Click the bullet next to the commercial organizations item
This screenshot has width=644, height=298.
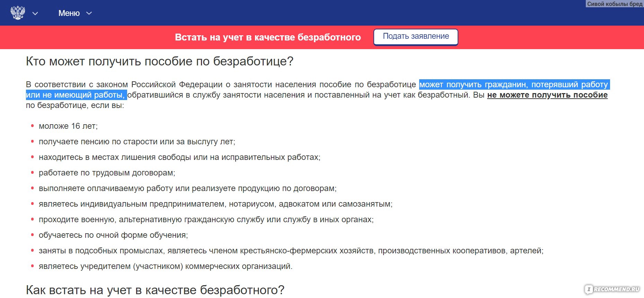pyautogui.click(x=33, y=265)
